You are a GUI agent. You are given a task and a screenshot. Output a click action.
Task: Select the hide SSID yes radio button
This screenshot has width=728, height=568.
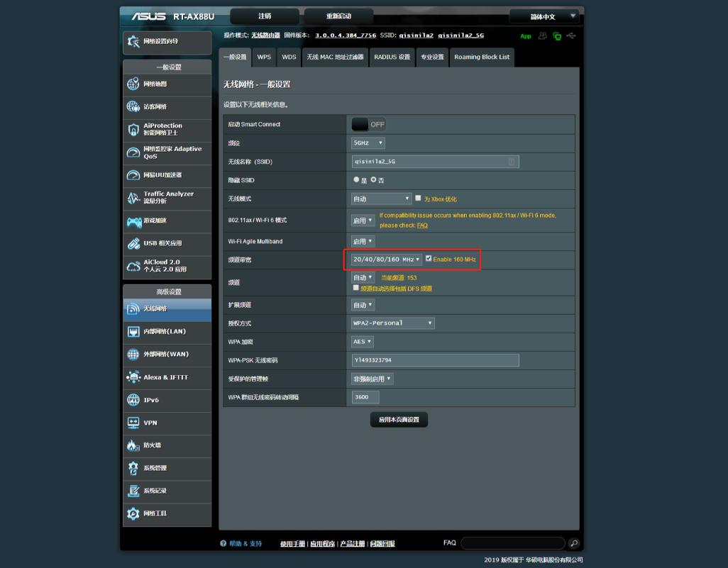pyautogui.click(x=356, y=180)
